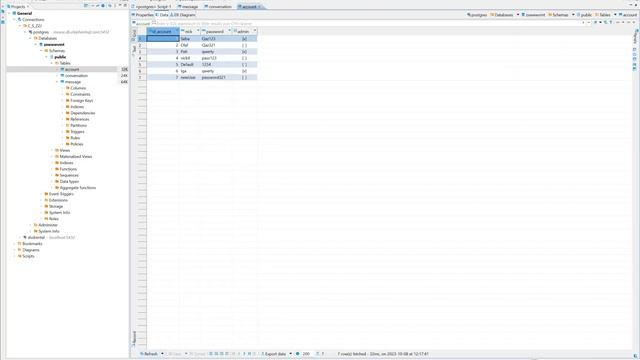Open the postgres Script-1 tab
This screenshot has height=360, width=640.
tap(152, 7)
